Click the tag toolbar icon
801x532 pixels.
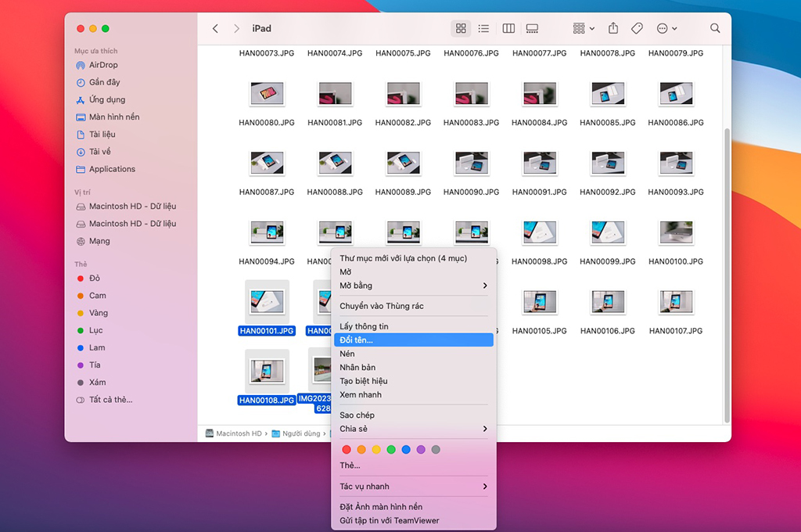click(x=637, y=29)
